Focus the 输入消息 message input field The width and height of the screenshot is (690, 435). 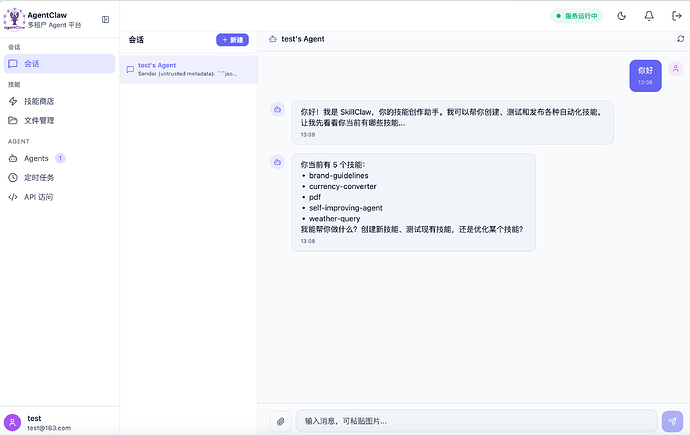tap(477, 421)
